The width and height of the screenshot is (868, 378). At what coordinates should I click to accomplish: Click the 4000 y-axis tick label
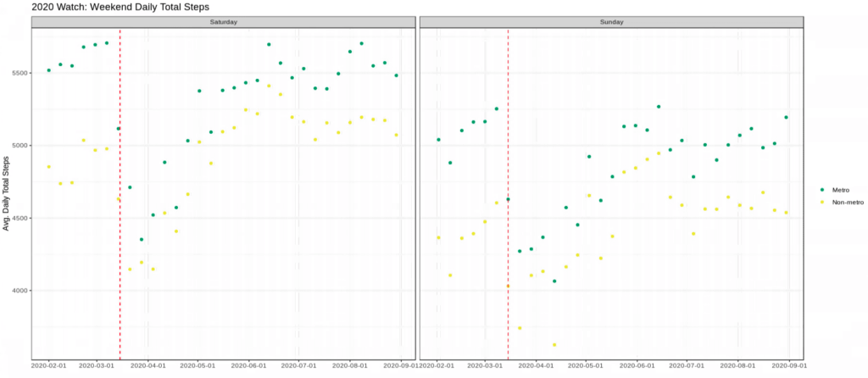19,291
